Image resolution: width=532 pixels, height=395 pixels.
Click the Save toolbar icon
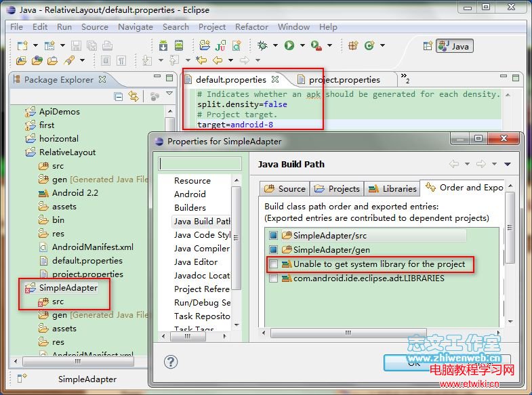76,45
